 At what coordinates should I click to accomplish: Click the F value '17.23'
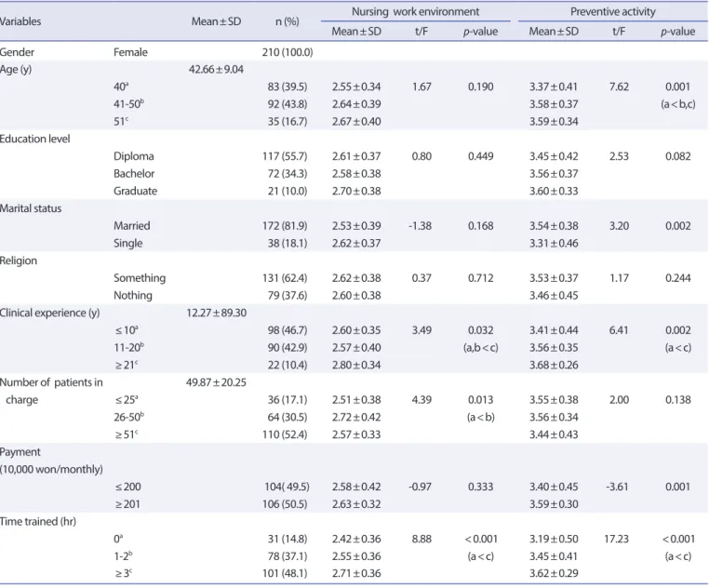(x=616, y=539)
